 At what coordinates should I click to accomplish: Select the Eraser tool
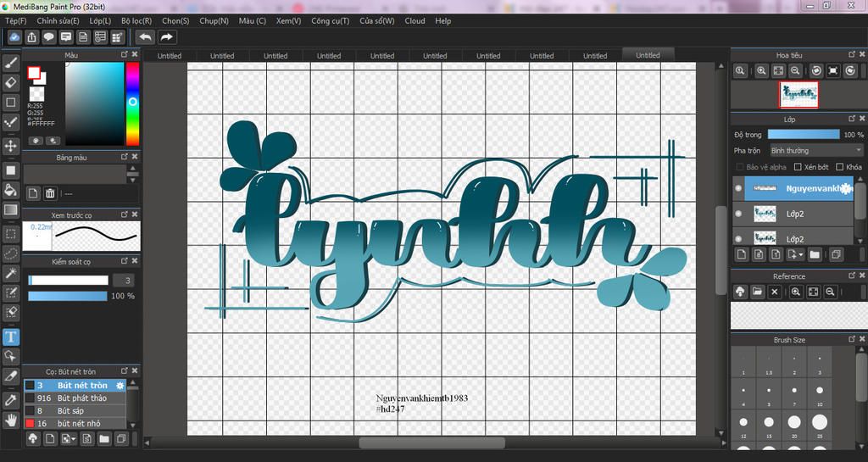click(10, 82)
